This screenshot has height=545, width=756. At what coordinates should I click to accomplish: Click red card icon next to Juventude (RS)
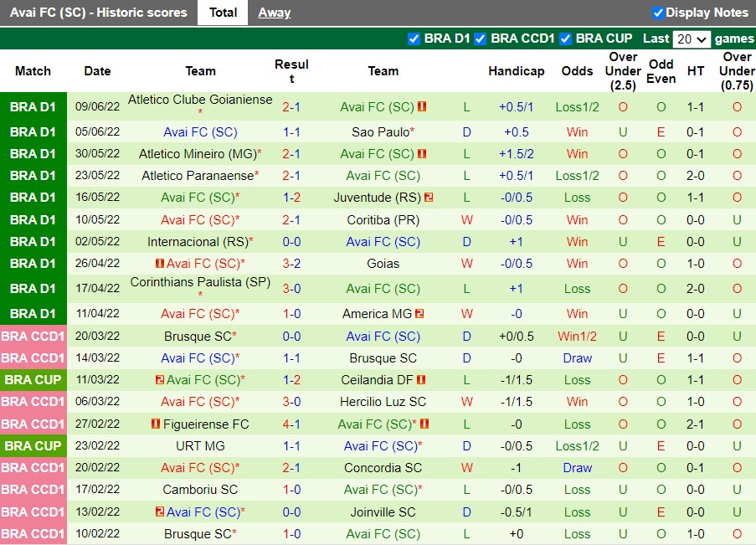[429, 198]
